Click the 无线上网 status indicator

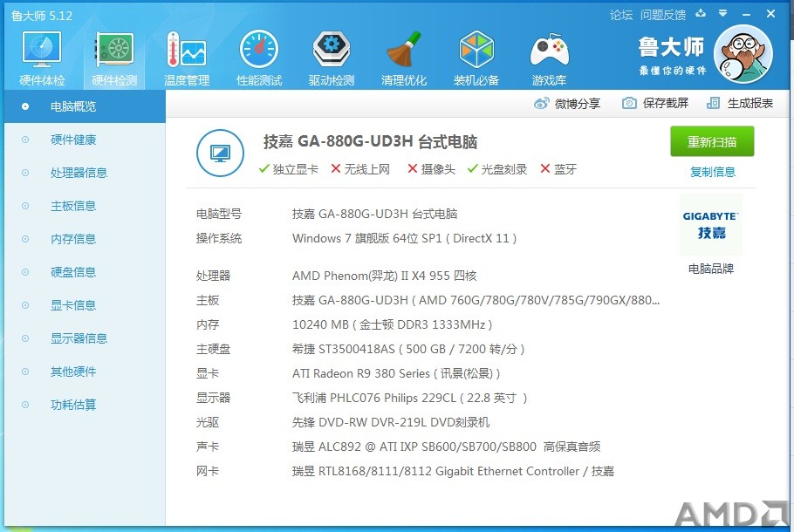(360, 169)
